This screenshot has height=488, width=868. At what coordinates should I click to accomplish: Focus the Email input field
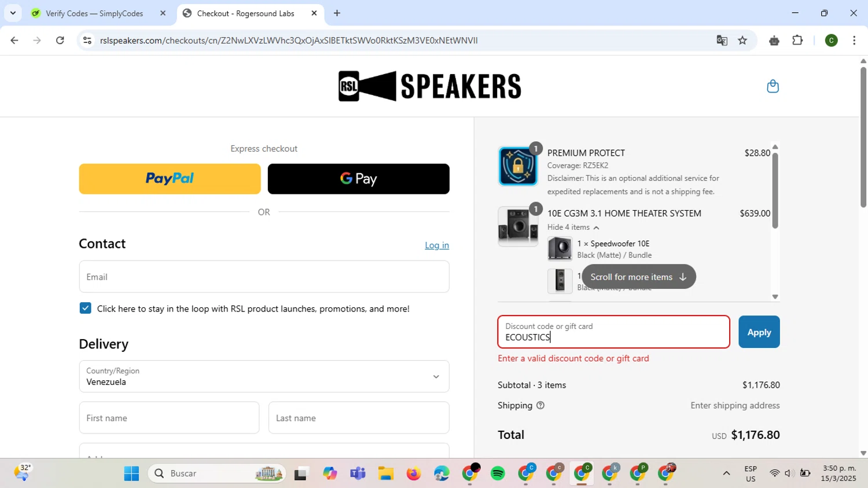(x=264, y=277)
